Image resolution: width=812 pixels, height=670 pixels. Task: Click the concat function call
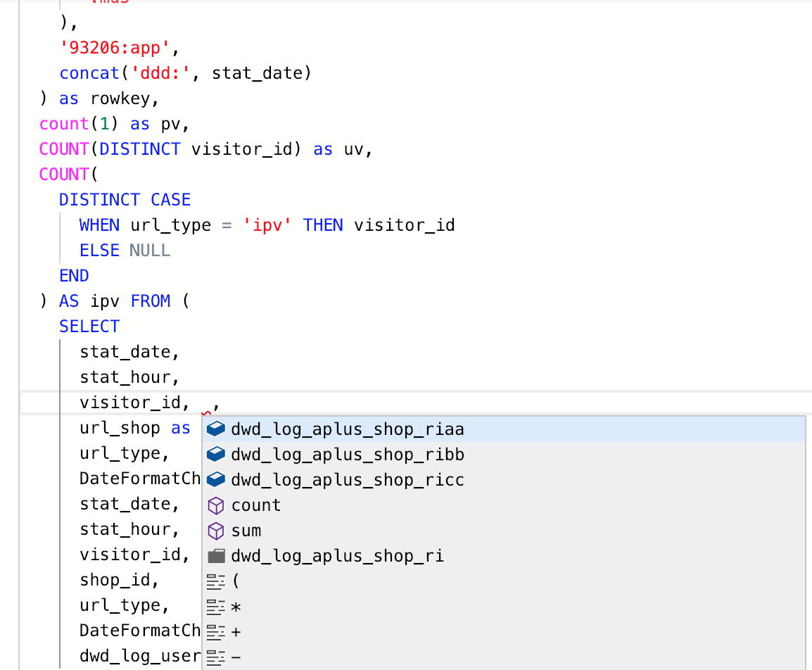pyautogui.click(x=185, y=73)
